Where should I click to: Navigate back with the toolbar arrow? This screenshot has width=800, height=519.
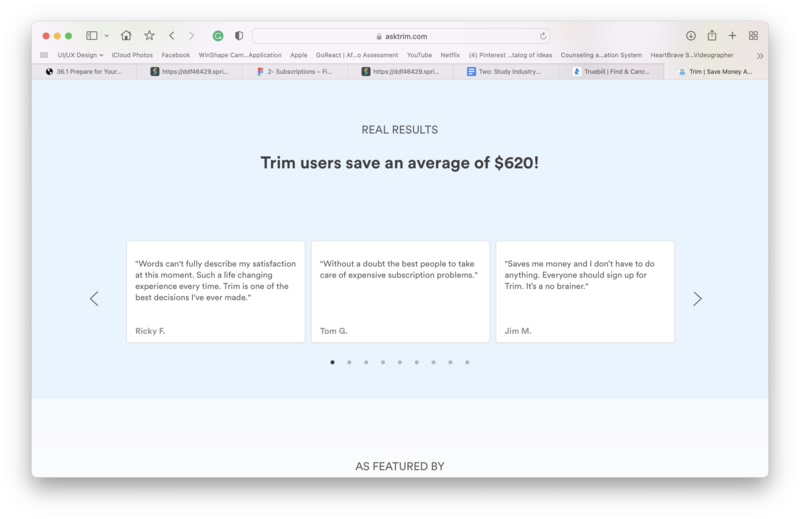coord(172,35)
